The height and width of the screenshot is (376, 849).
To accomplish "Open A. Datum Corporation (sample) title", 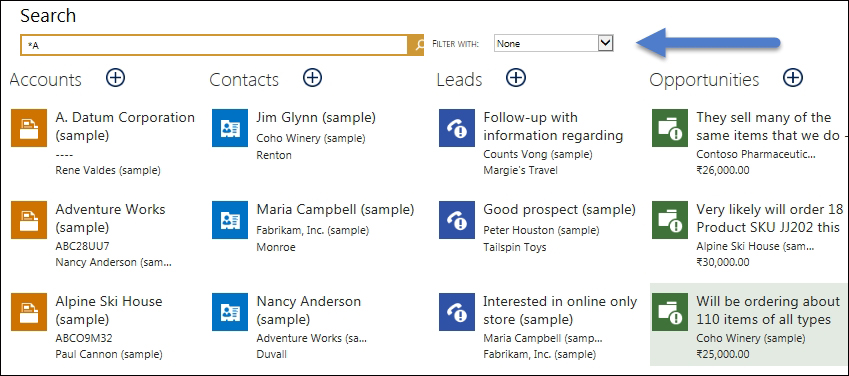I will (x=125, y=126).
